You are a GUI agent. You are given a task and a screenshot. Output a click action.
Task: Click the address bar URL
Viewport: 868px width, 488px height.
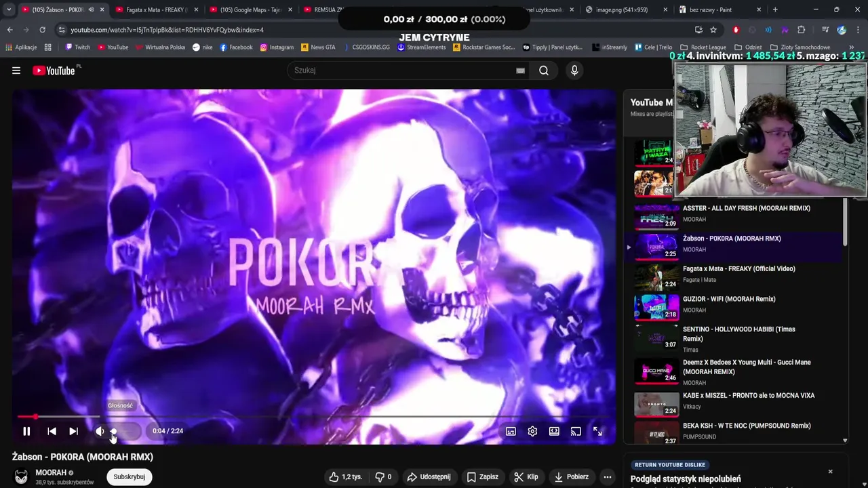(x=167, y=30)
